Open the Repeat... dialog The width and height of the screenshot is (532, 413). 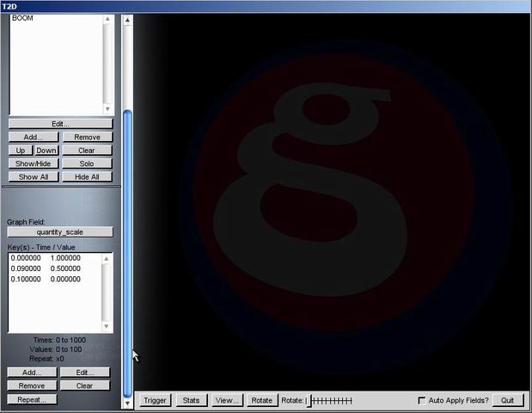coord(32,399)
